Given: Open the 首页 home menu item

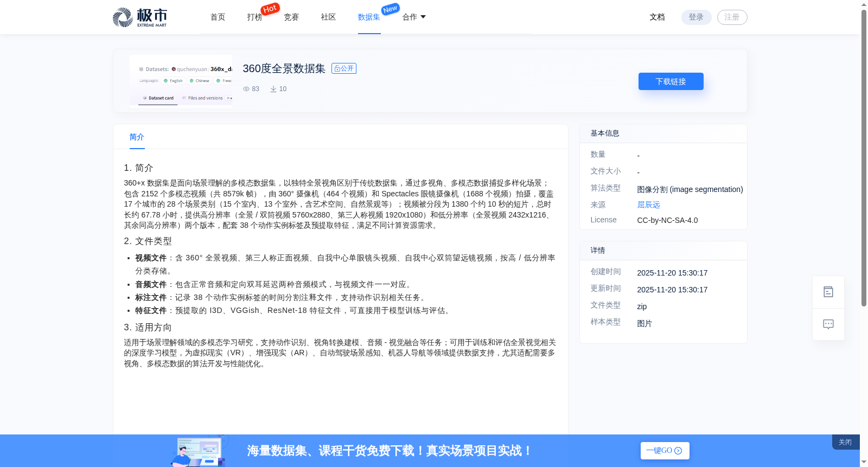Looking at the screenshot, I should (218, 17).
